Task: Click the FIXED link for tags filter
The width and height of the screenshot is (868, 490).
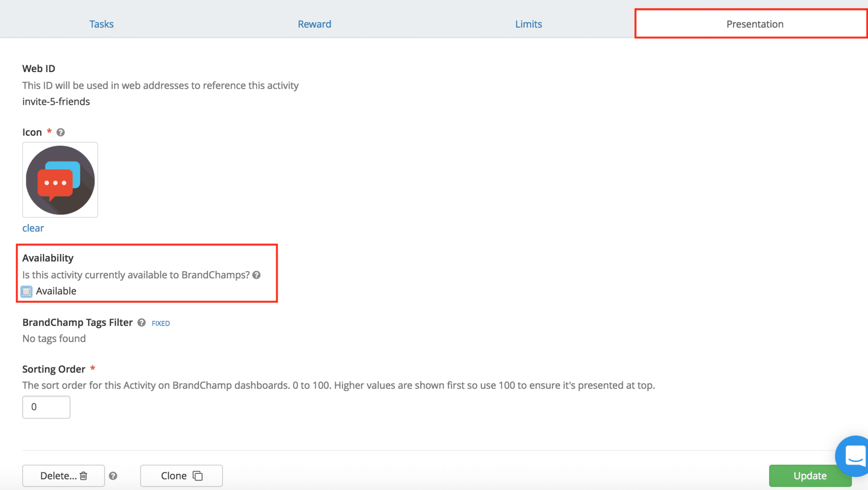Action: tap(161, 323)
